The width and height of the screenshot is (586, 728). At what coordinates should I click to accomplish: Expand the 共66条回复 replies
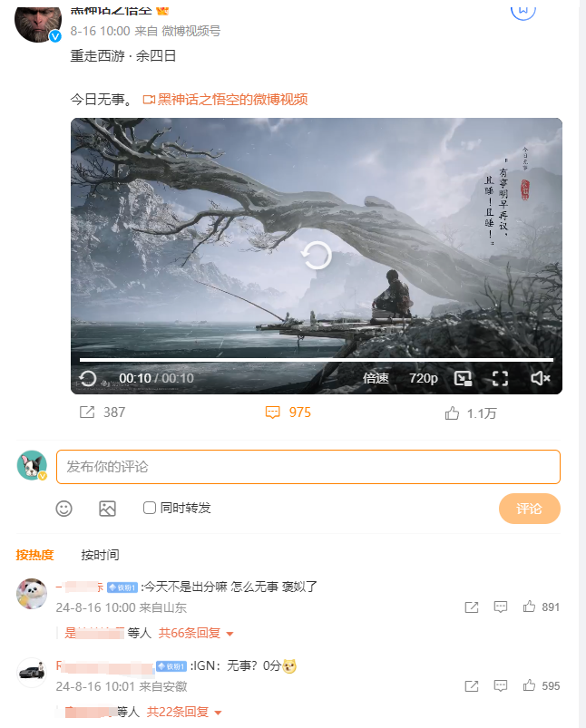[196, 633]
